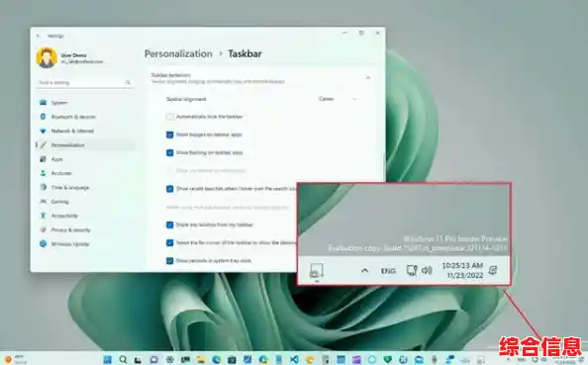Open Task View on the taskbar
The height and width of the screenshot is (365, 588).
click(x=138, y=360)
